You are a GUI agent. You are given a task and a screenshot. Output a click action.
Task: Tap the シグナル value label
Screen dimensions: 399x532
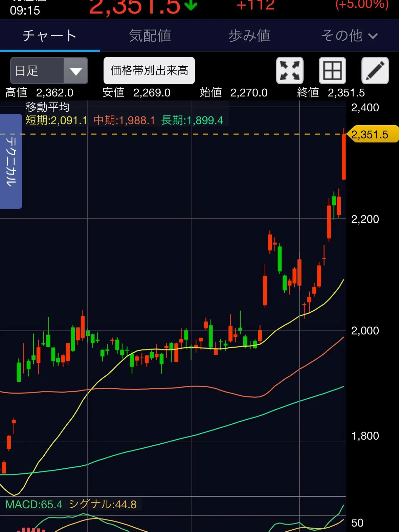pos(103,505)
